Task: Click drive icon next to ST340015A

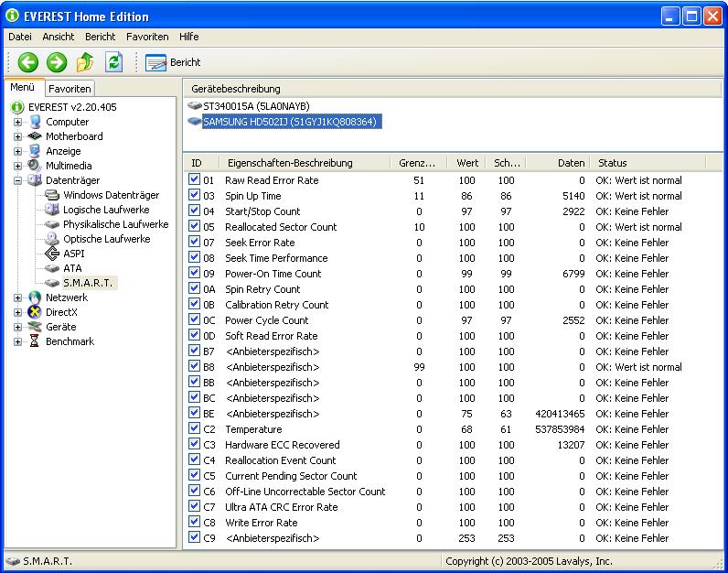Action: 195,106
